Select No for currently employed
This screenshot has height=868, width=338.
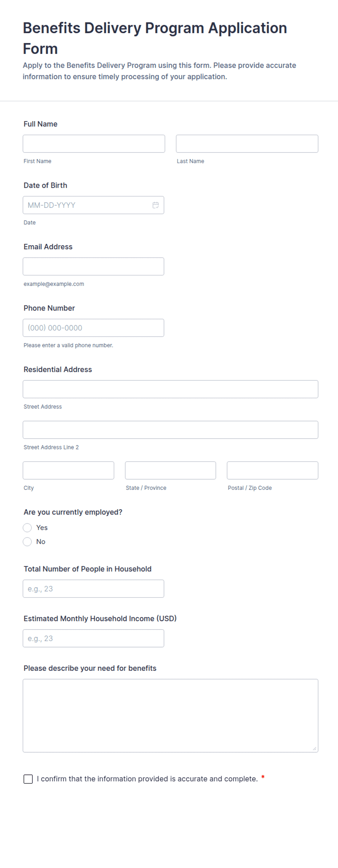point(27,542)
